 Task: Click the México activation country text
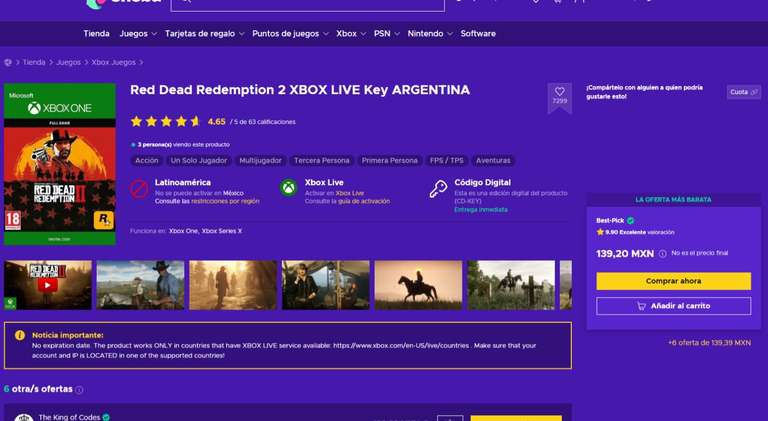point(233,193)
